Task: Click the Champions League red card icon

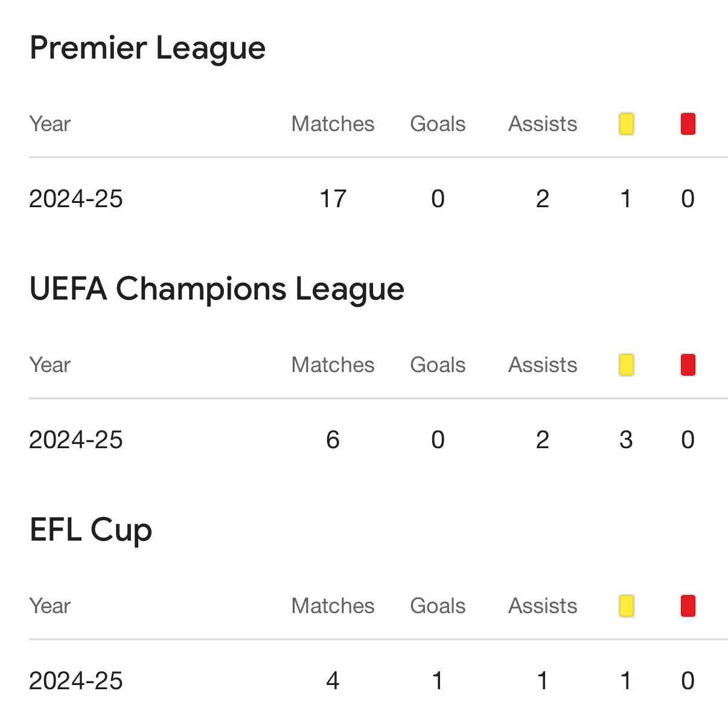Action: [x=688, y=365]
